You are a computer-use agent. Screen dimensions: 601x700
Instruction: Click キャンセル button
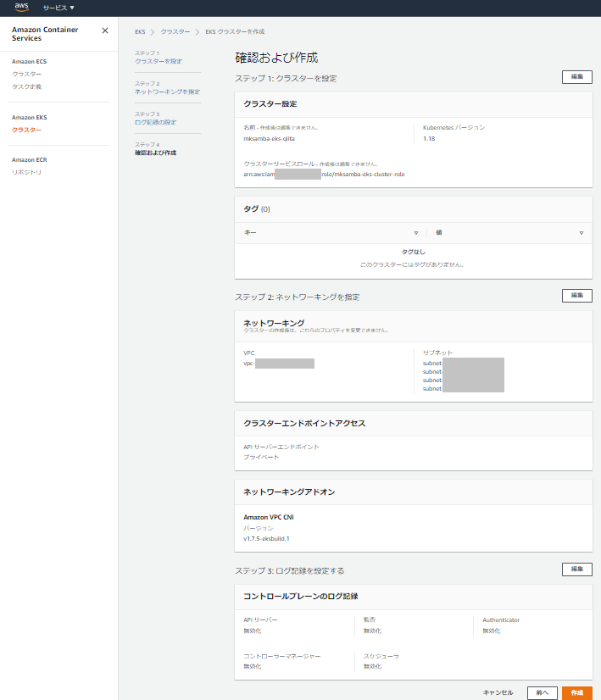[x=498, y=693]
